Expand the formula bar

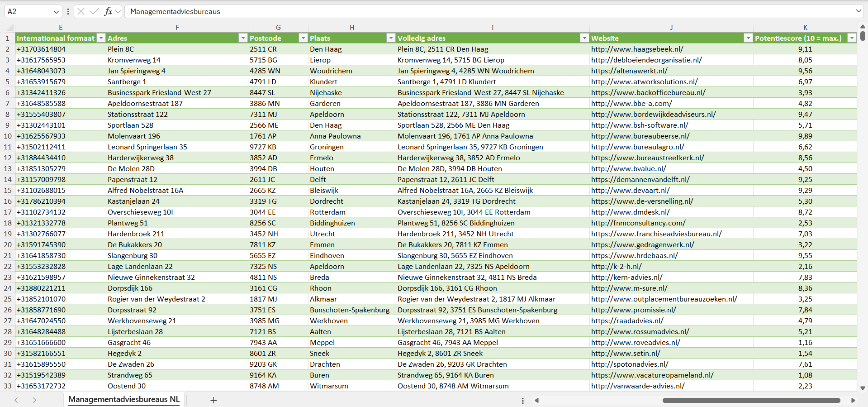(x=858, y=11)
